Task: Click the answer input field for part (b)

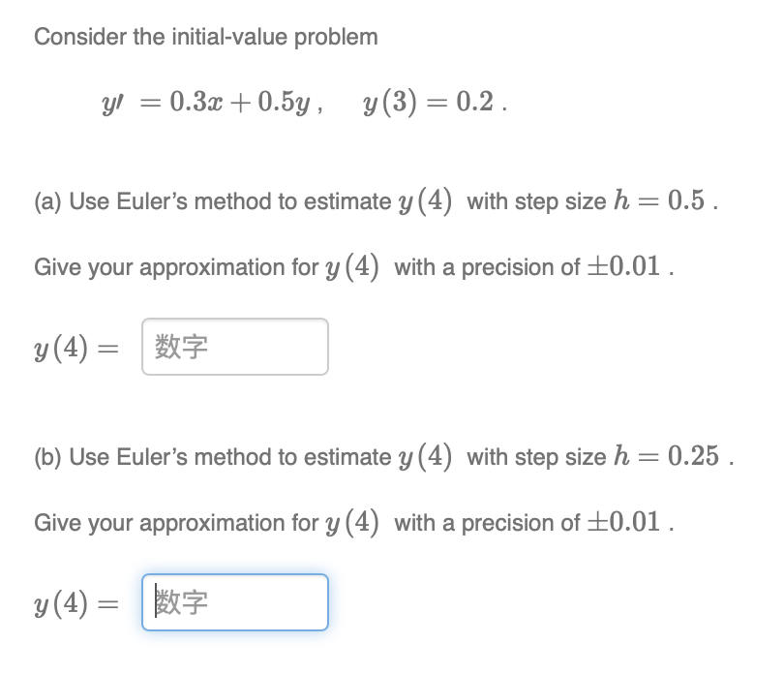Action: pos(234,601)
